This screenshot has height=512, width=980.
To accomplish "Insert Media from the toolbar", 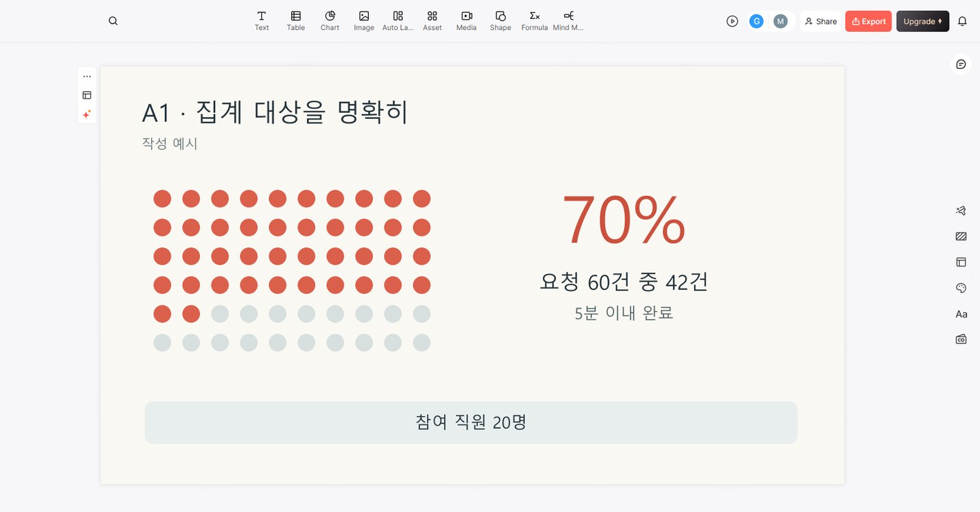I will (x=466, y=21).
